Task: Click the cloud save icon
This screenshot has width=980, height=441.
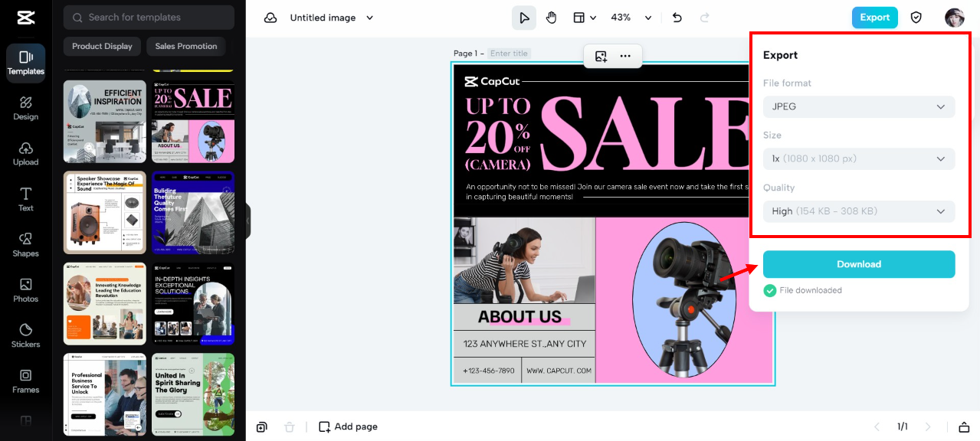Action: click(x=270, y=18)
